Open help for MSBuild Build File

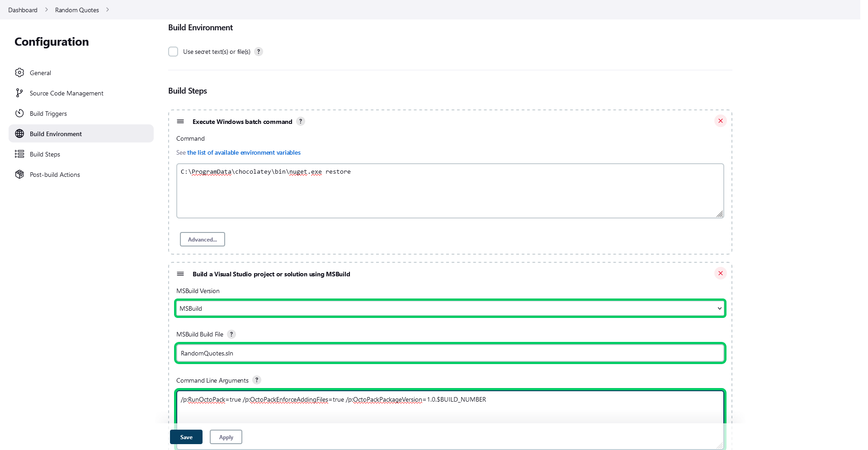pos(231,334)
